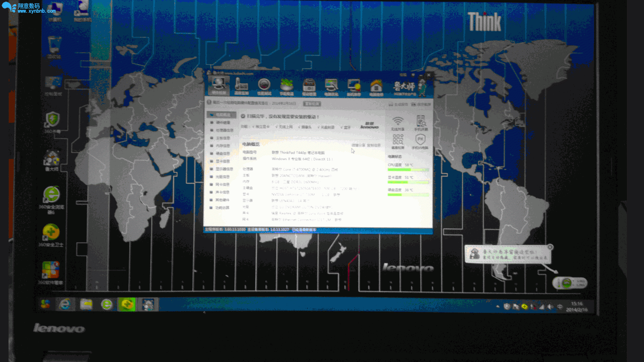The image size is (644, 362).
Task: Click the 手机VS电脑 PK shield icon
Action: pos(420,142)
